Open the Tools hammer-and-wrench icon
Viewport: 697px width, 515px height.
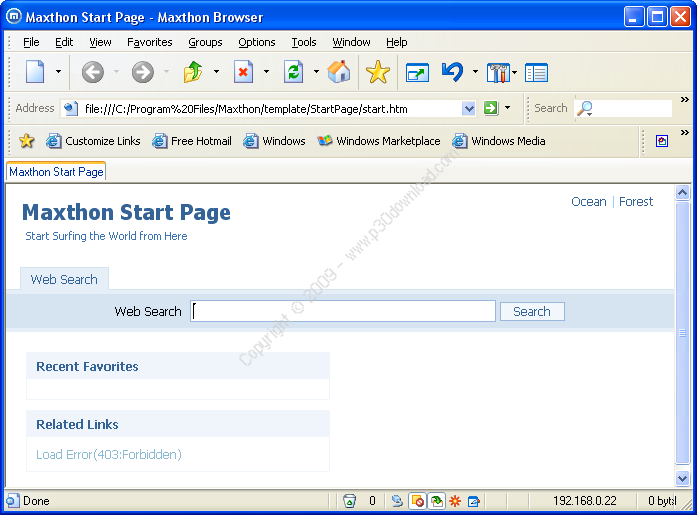[x=498, y=72]
